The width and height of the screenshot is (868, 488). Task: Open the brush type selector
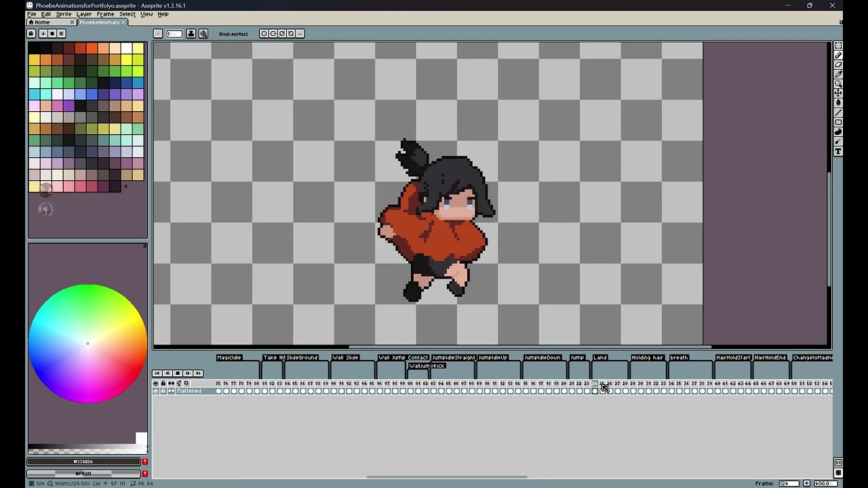click(158, 34)
